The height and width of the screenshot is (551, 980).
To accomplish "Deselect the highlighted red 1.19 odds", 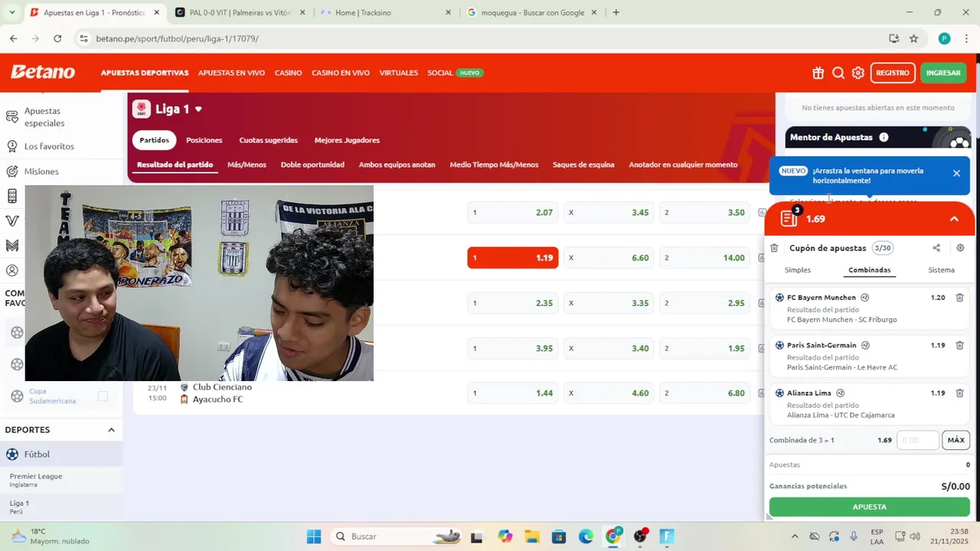I will tap(513, 258).
